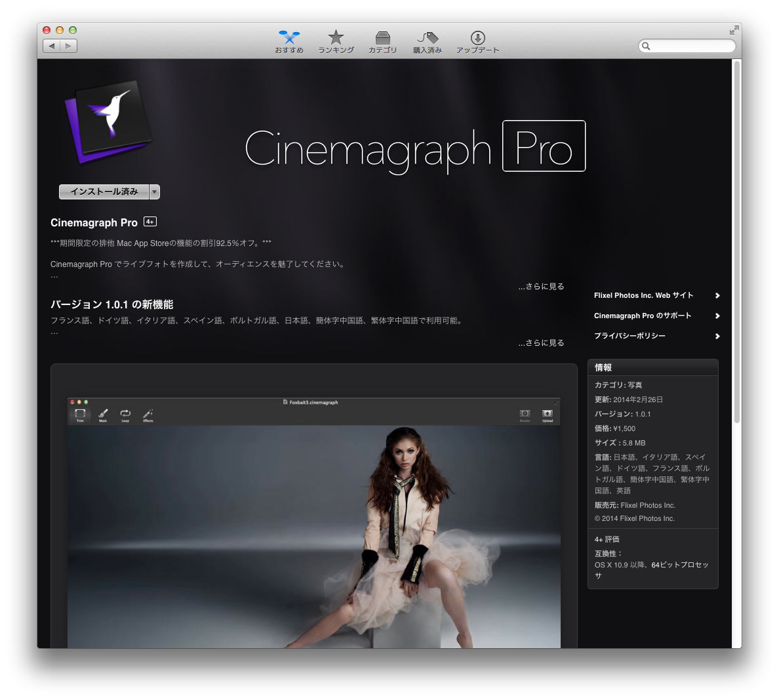Open the Flixel Photos Inc. Web サイト link
The height and width of the screenshot is (700, 779).
pyautogui.click(x=643, y=295)
